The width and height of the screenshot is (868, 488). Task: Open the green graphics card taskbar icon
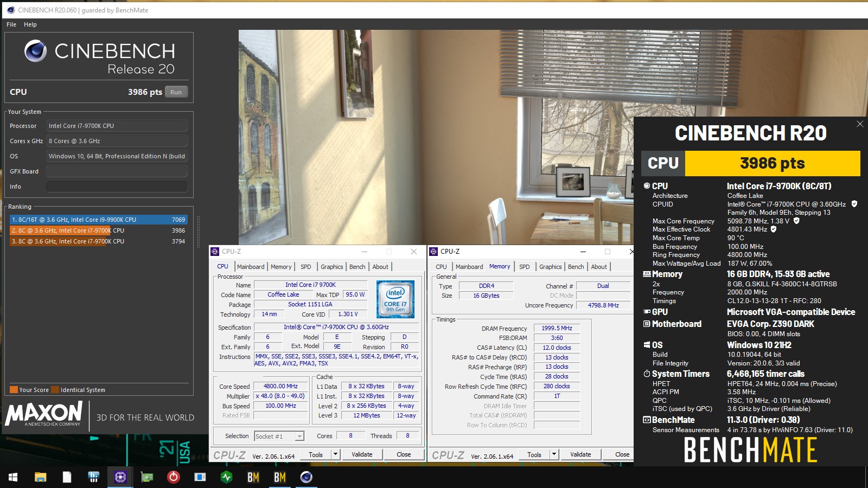pyautogui.click(x=146, y=477)
